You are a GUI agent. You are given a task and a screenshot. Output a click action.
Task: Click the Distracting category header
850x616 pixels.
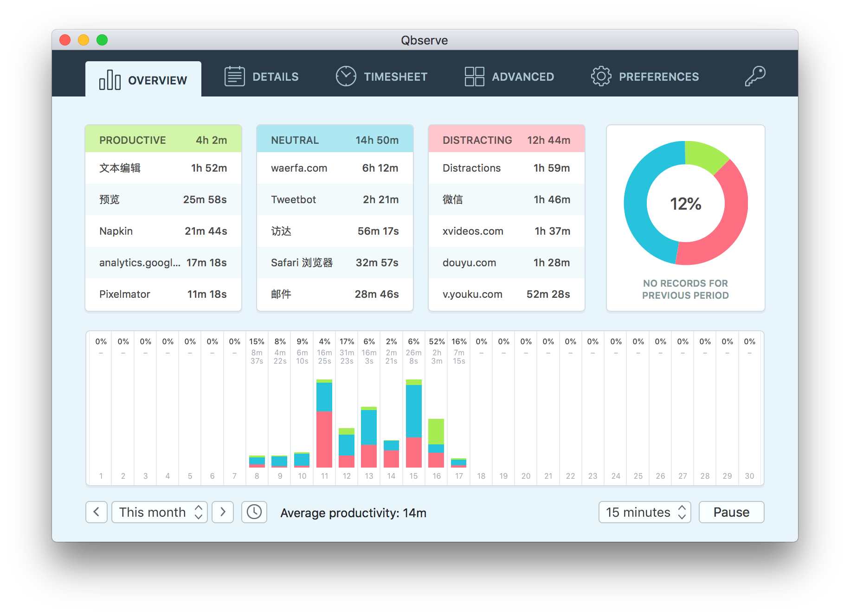point(506,140)
